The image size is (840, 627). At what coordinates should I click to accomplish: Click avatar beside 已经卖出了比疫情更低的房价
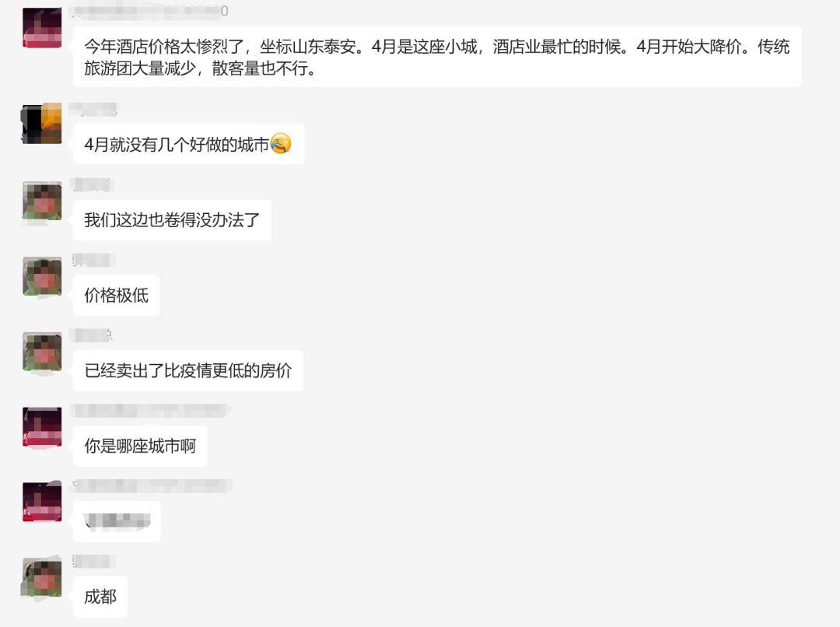point(42,352)
